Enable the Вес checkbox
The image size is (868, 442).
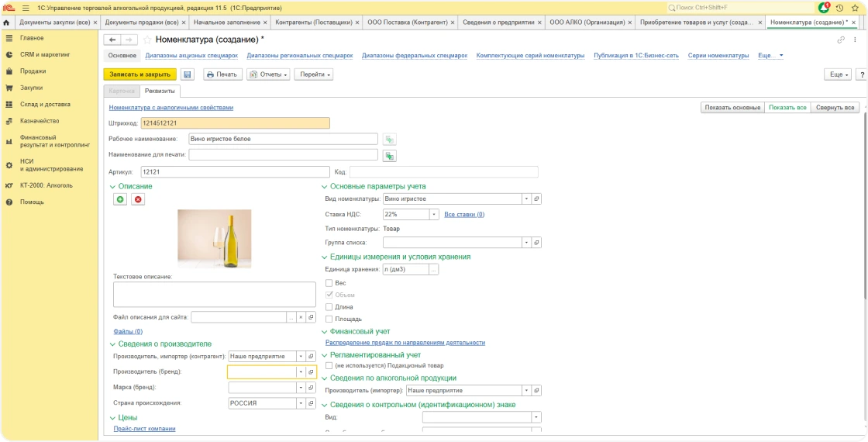click(x=329, y=283)
